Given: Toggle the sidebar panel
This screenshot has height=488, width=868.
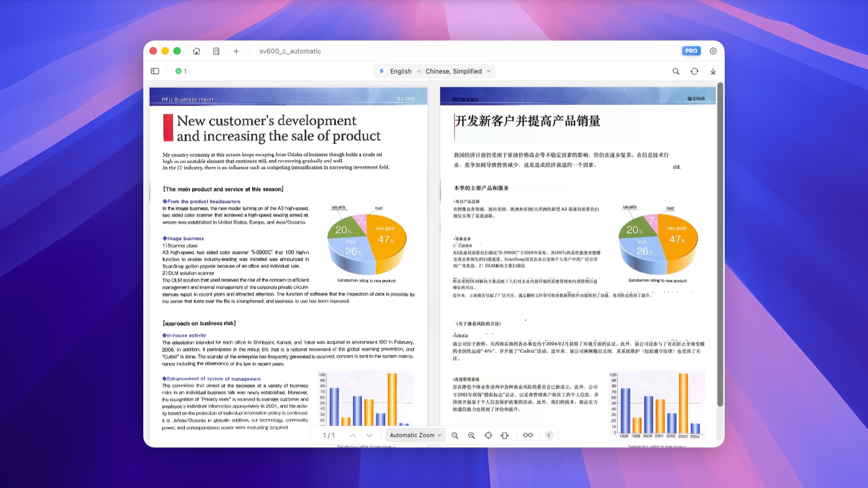Looking at the screenshot, I should tap(155, 71).
